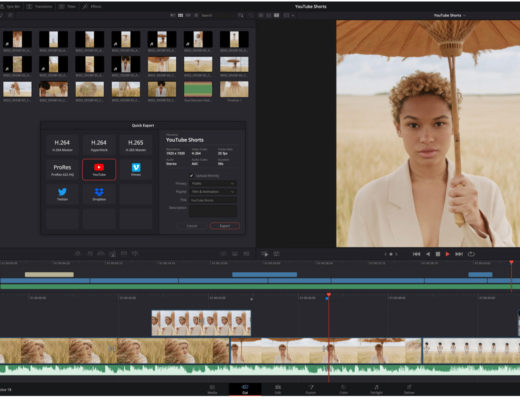
Task: Switch media pool to thumbnail view
Action: [x=180, y=15]
